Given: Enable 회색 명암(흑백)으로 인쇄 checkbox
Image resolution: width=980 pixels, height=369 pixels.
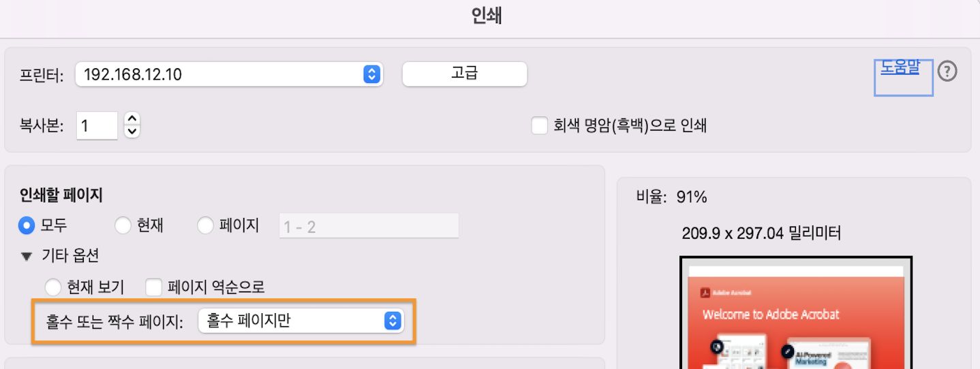Looking at the screenshot, I should (540, 126).
